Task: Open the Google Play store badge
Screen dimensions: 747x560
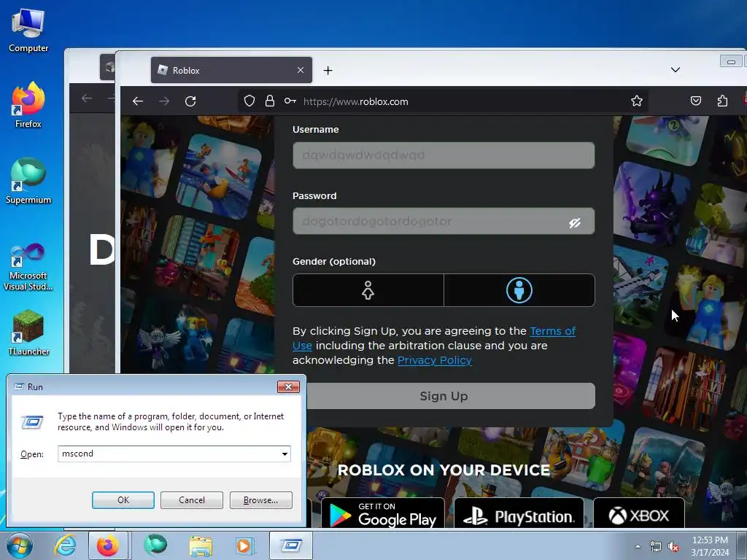Action: point(383,513)
